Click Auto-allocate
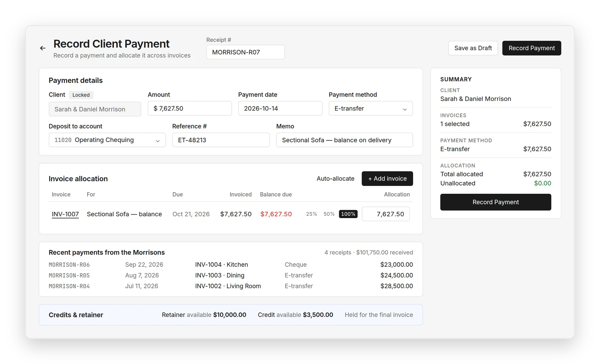Screen dimensions: 600x364 click(335, 178)
